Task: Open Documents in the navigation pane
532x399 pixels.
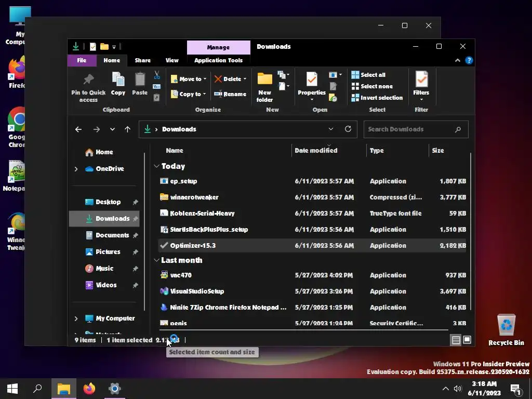Action: 107,235
